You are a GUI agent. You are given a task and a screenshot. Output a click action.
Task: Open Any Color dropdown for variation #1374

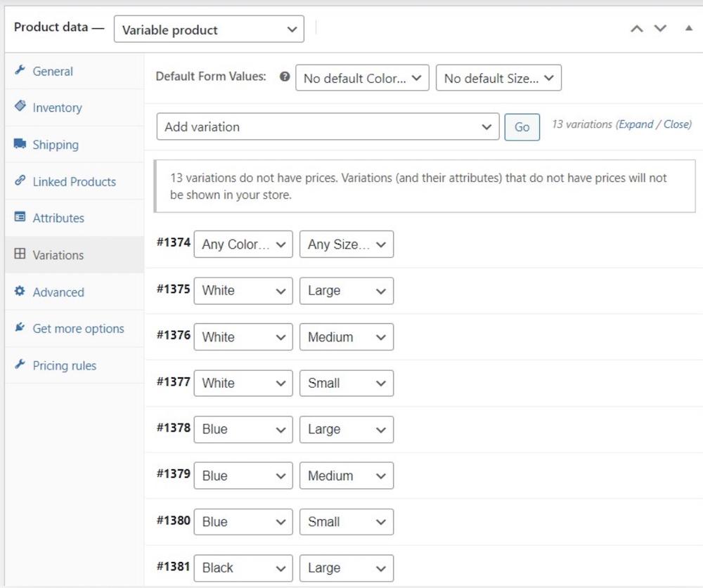(x=243, y=244)
